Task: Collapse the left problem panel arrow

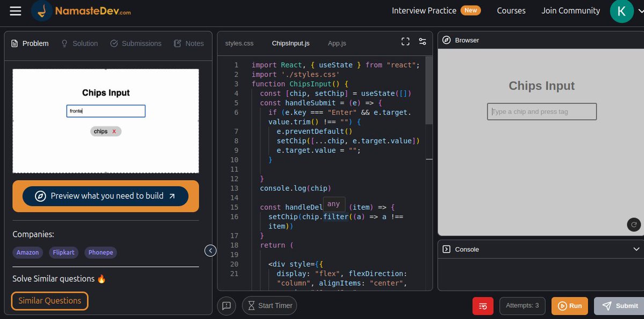Action: (210, 250)
